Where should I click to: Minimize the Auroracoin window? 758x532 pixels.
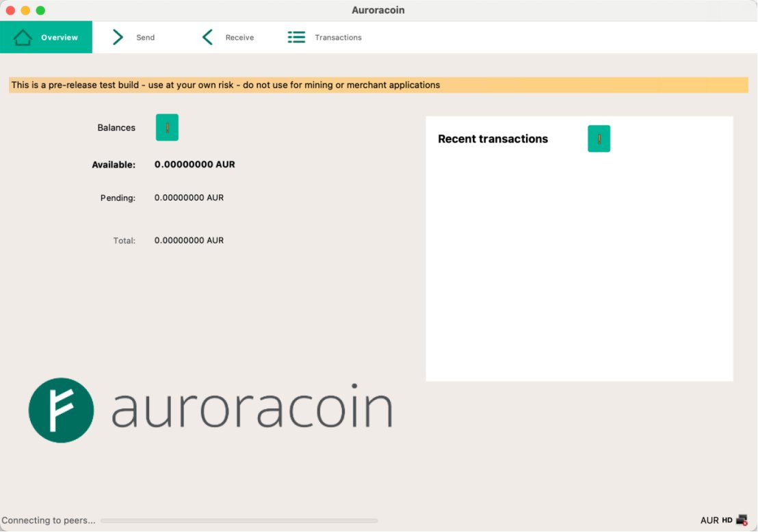[25, 10]
